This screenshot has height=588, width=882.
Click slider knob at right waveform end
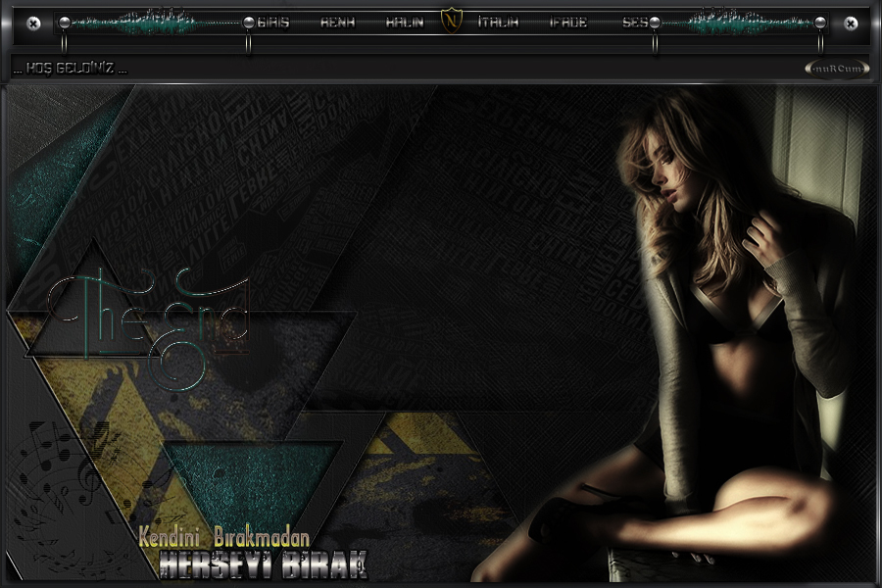pos(820,22)
